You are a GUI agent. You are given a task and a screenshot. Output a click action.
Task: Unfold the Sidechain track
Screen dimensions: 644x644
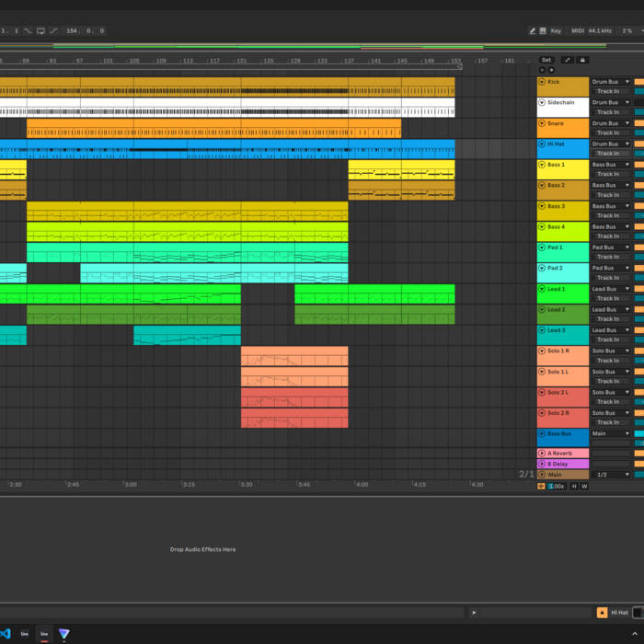click(542, 102)
